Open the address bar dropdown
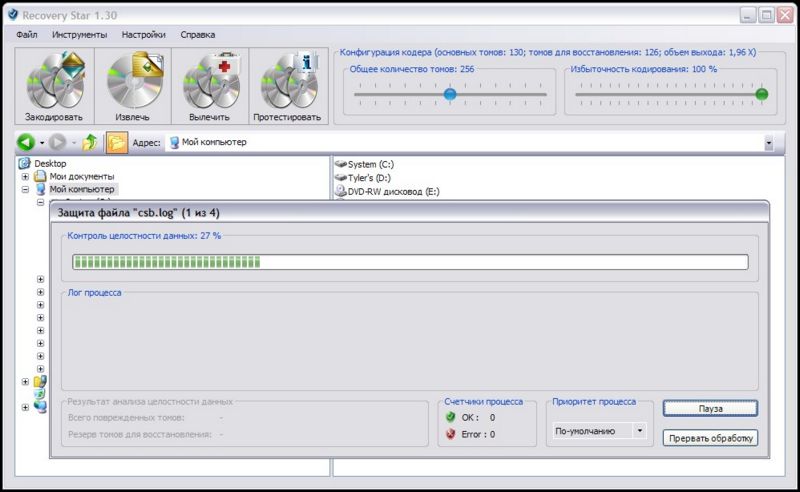This screenshot has height=492, width=800. point(768,143)
